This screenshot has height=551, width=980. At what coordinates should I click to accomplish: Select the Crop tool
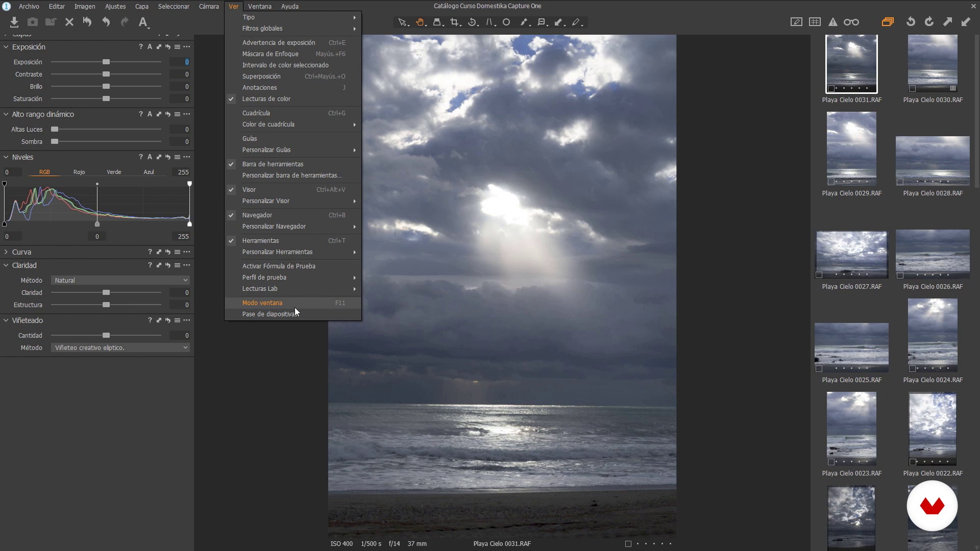point(455,22)
